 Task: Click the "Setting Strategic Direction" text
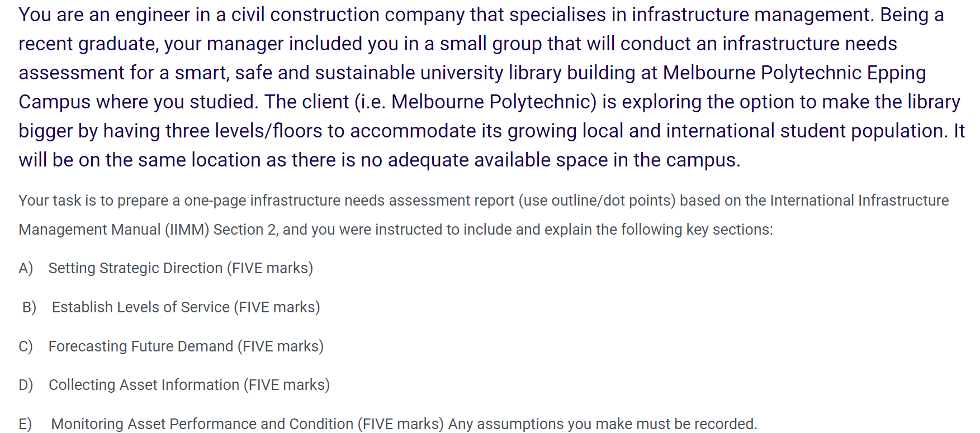point(135,268)
